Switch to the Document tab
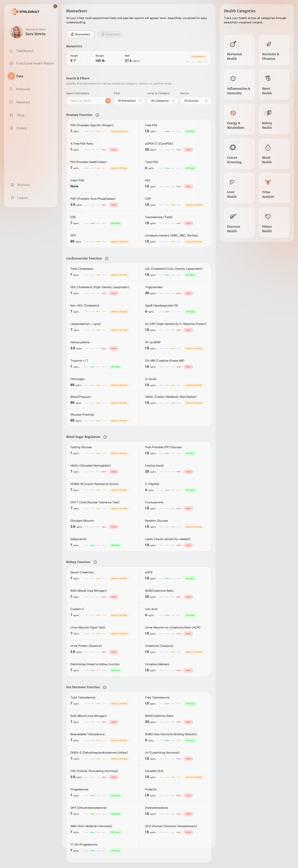 click(x=110, y=34)
